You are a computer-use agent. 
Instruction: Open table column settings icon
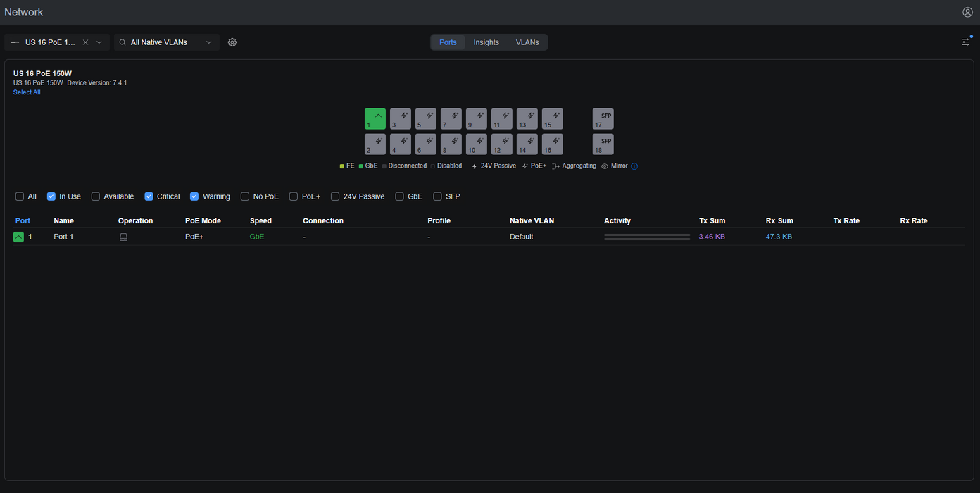(966, 42)
